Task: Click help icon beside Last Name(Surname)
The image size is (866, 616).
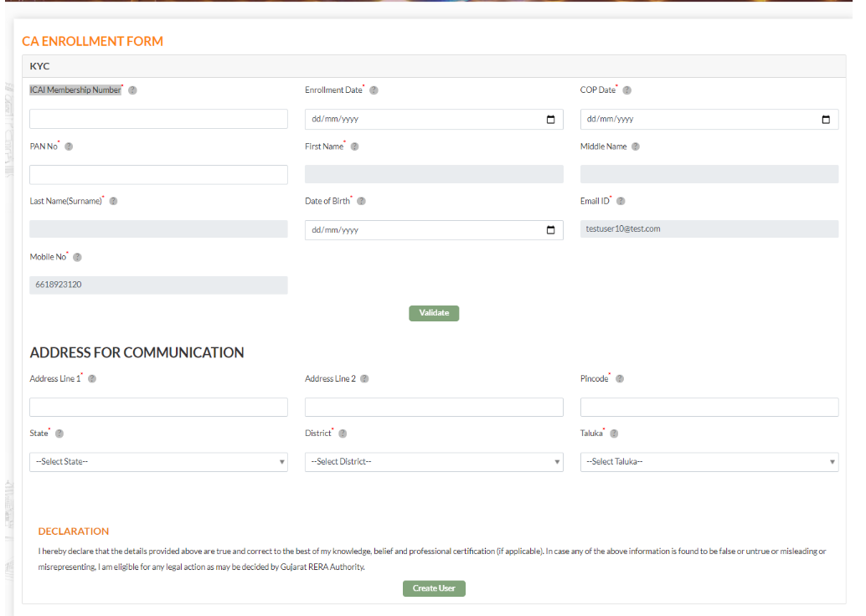Action: click(x=113, y=201)
